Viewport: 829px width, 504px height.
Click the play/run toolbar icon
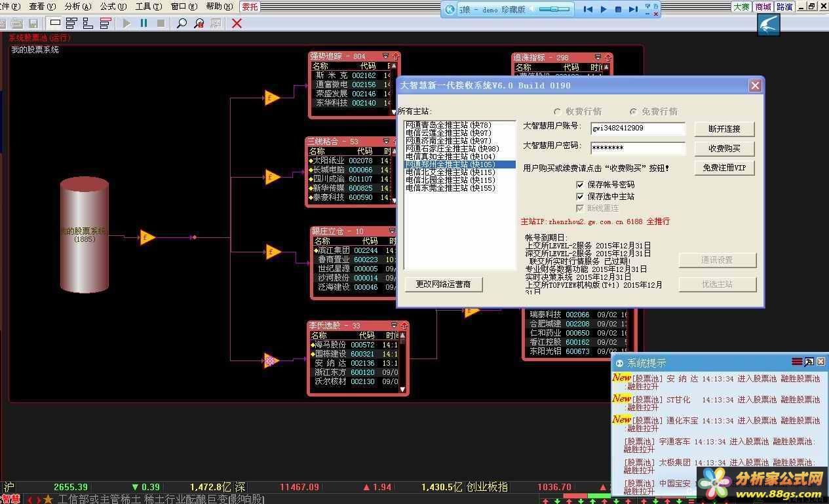click(126, 23)
